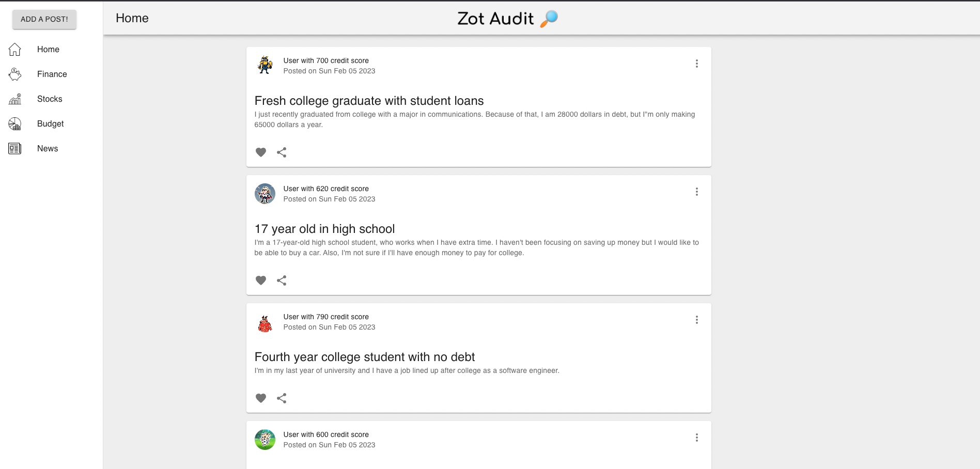Open options menu for 620 credit score post
The image size is (980, 469).
click(x=696, y=192)
